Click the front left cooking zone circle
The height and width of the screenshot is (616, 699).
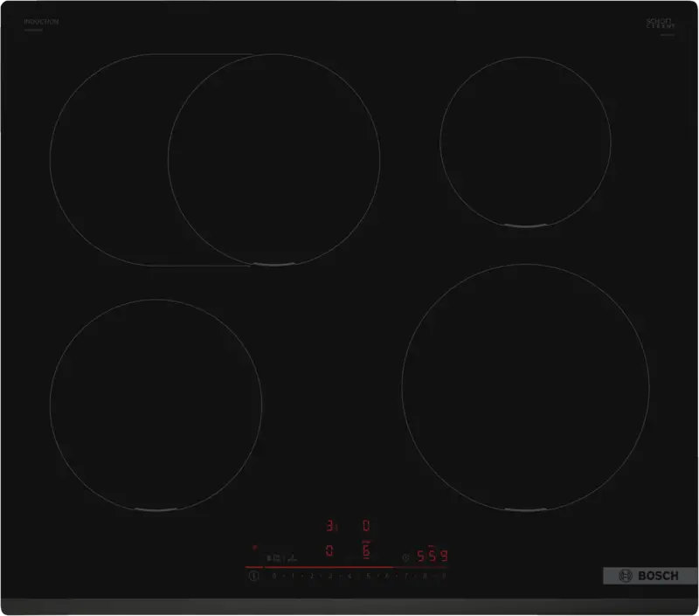pos(156,405)
